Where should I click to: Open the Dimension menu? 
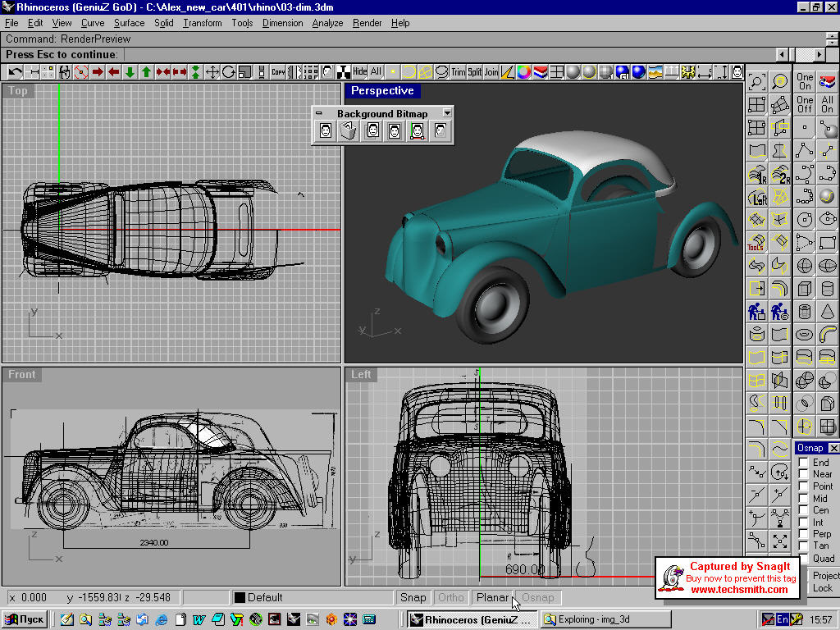tap(282, 23)
